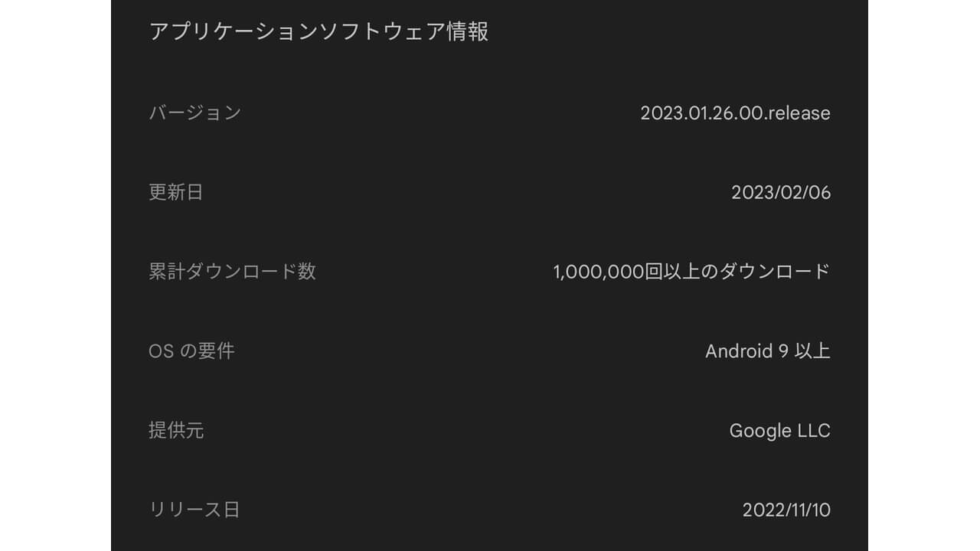The height and width of the screenshot is (551, 980).
Task: Select the バージョン label
Action: point(194,113)
